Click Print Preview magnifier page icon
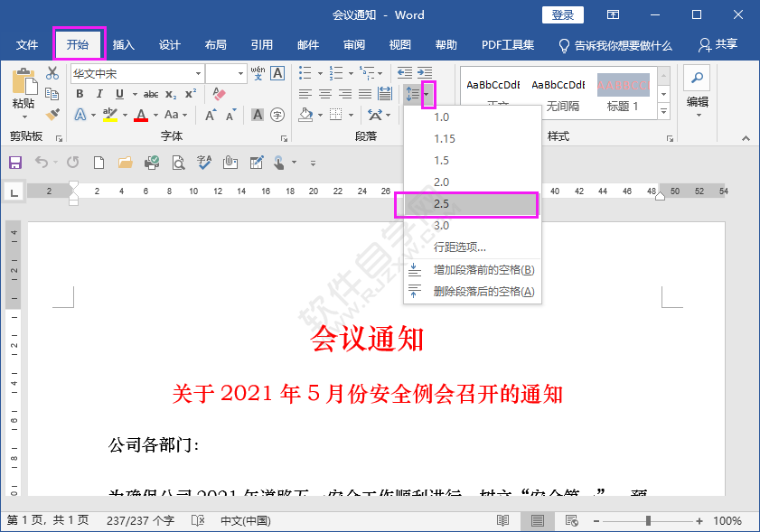The height and width of the screenshot is (532, 760). [178, 163]
